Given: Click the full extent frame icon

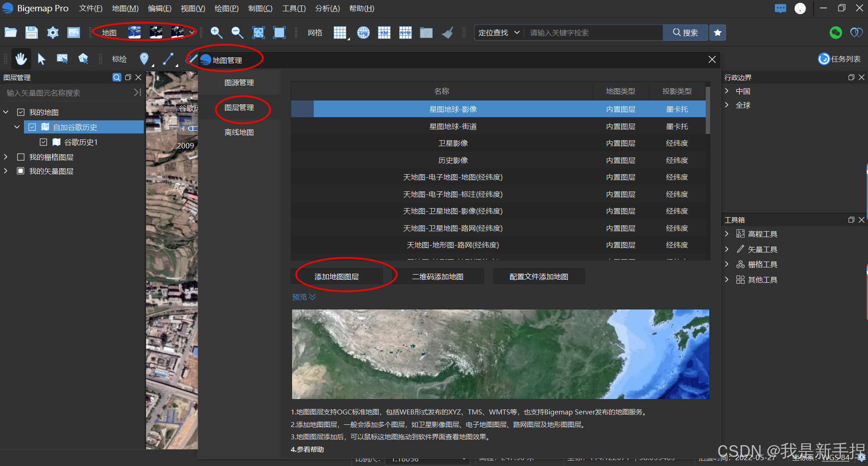Looking at the screenshot, I should pos(280,32).
